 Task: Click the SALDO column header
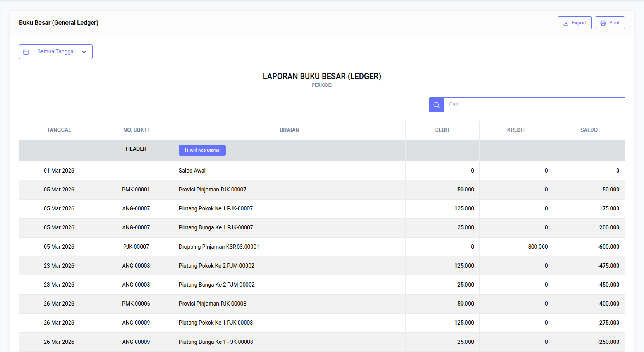(x=589, y=130)
